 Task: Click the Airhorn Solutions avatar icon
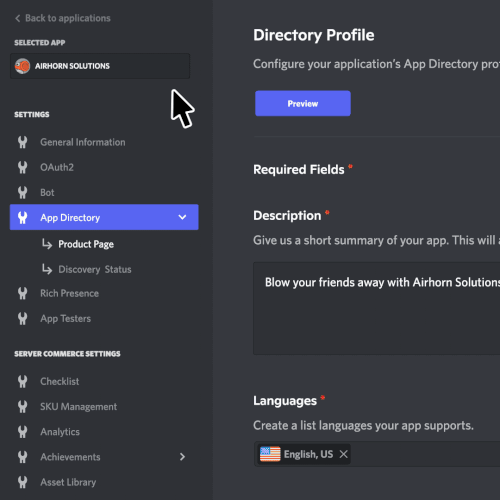22,66
